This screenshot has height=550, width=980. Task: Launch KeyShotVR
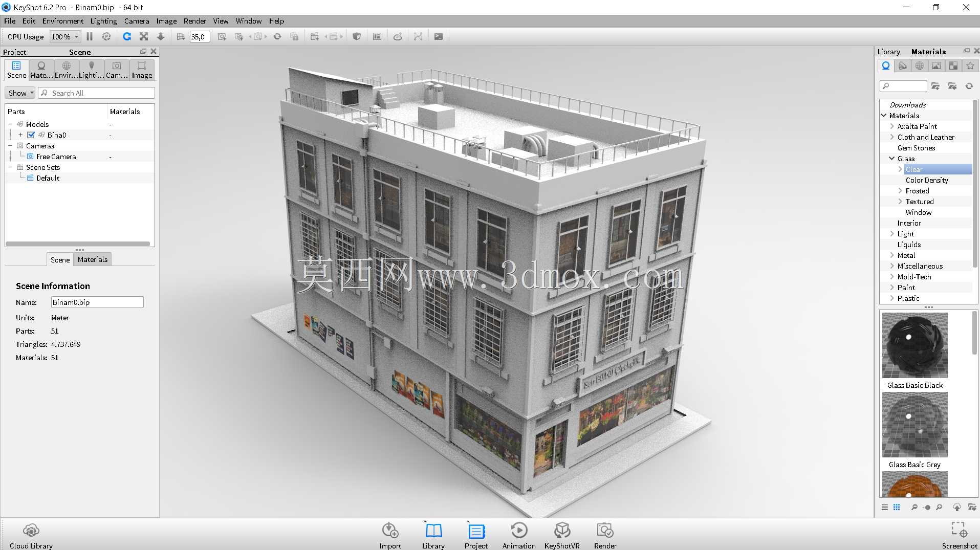(x=562, y=535)
